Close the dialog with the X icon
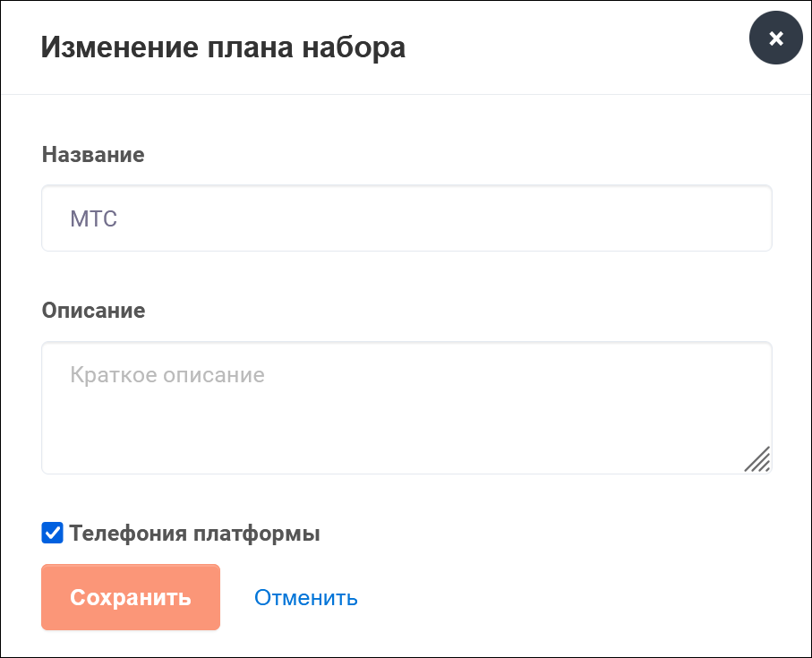 coord(776,38)
